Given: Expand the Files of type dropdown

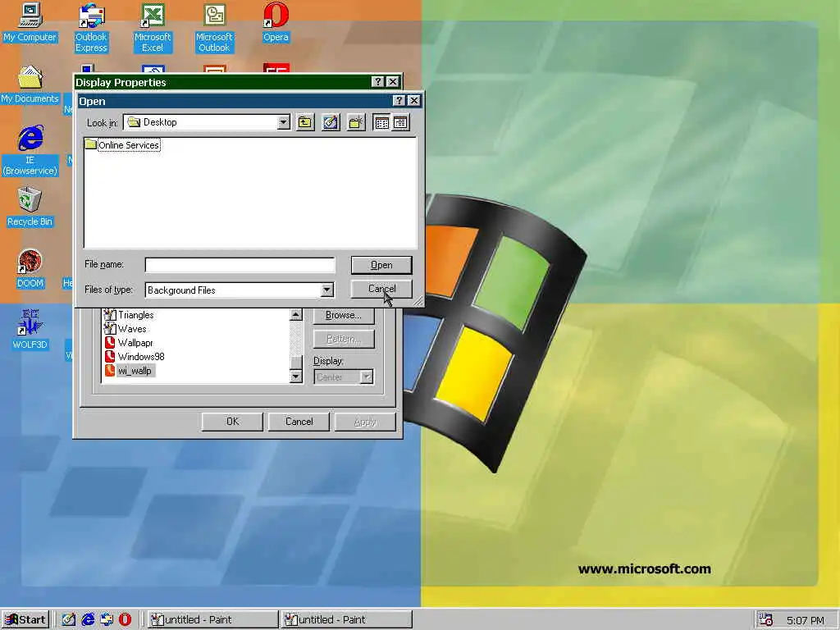Looking at the screenshot, I should [326, 290].
